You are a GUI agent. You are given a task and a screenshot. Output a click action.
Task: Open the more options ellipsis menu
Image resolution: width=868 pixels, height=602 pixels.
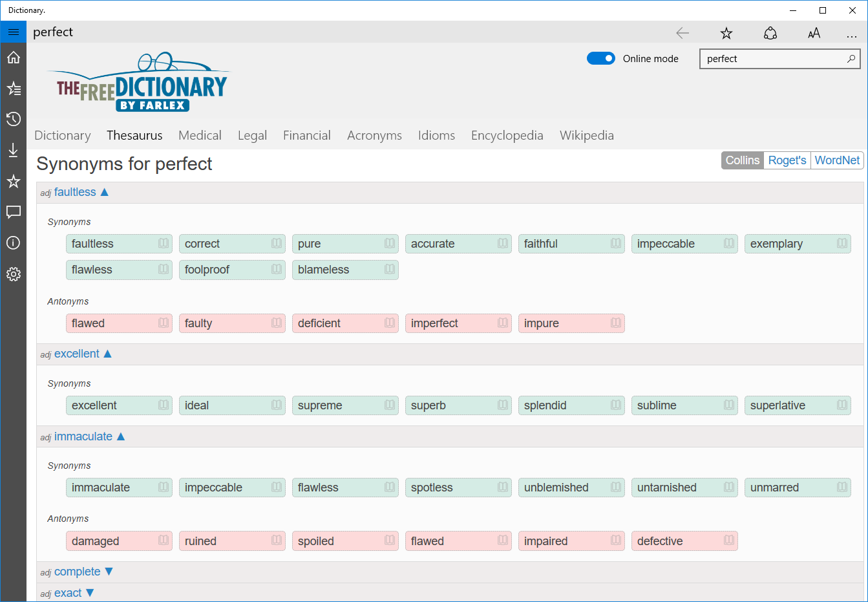point(852,32)
